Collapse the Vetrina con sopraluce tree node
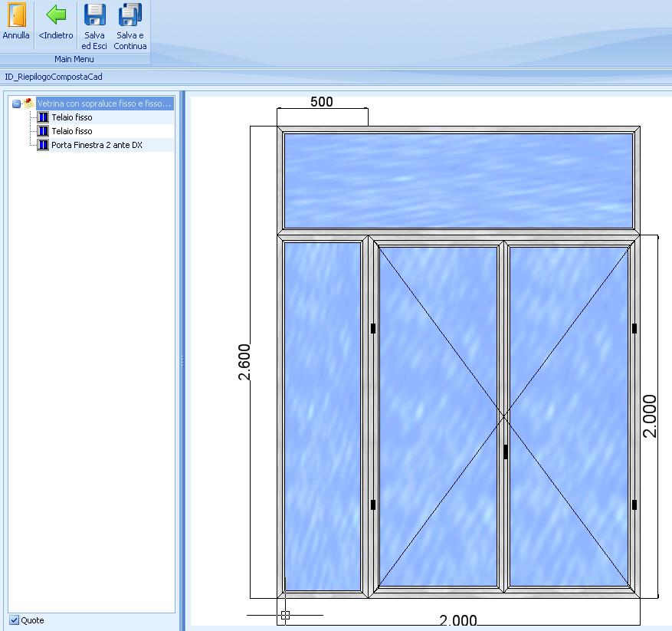This screenshot has height=631, width=672. click(x=16, y=104)
